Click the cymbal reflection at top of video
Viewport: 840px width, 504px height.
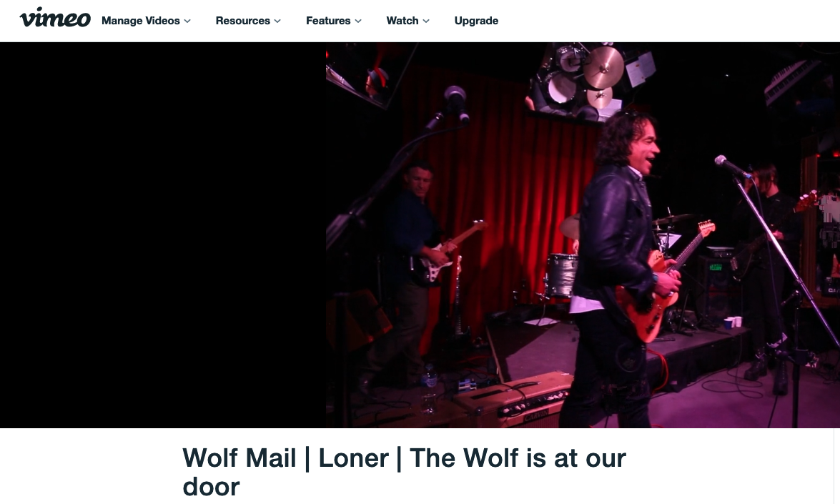pos(603,67)
